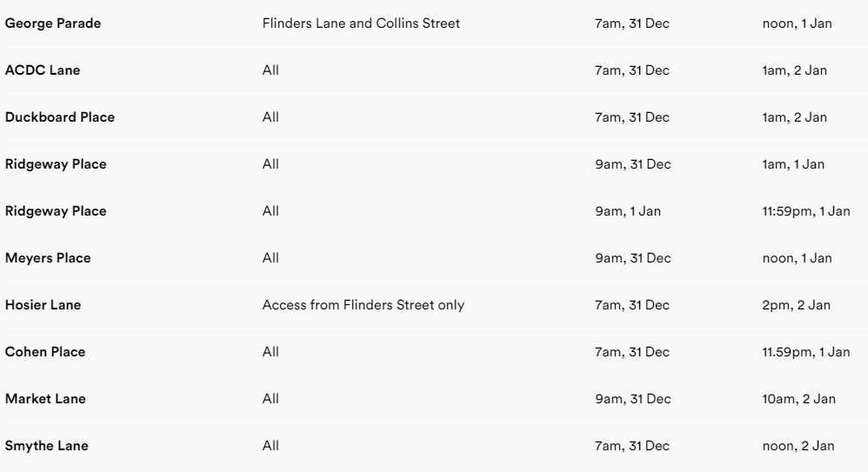The height and width of the screenshot is (472, 868).
Task: Click the Hosier Lane row label
Action: pos(43,305)
